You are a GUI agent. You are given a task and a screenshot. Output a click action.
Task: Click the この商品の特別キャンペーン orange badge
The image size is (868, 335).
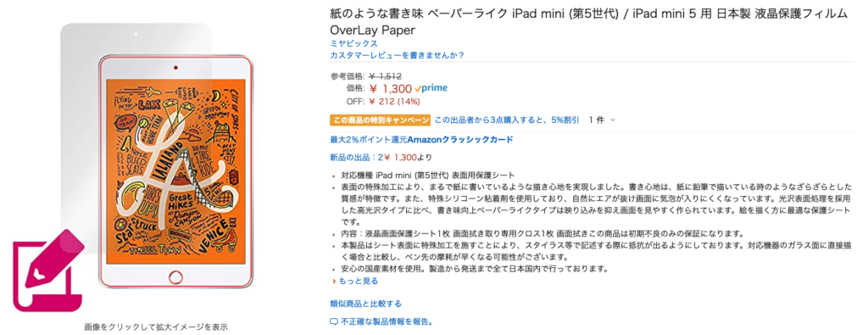tap(380, 120)
